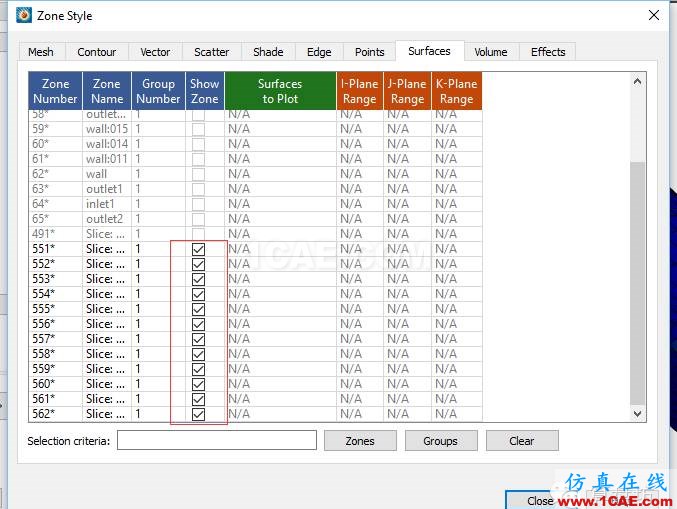Screen dimensions: 677x509
Task: Enable Show Zone for zone 63 outlet1
Action: (x=198, y=189)
